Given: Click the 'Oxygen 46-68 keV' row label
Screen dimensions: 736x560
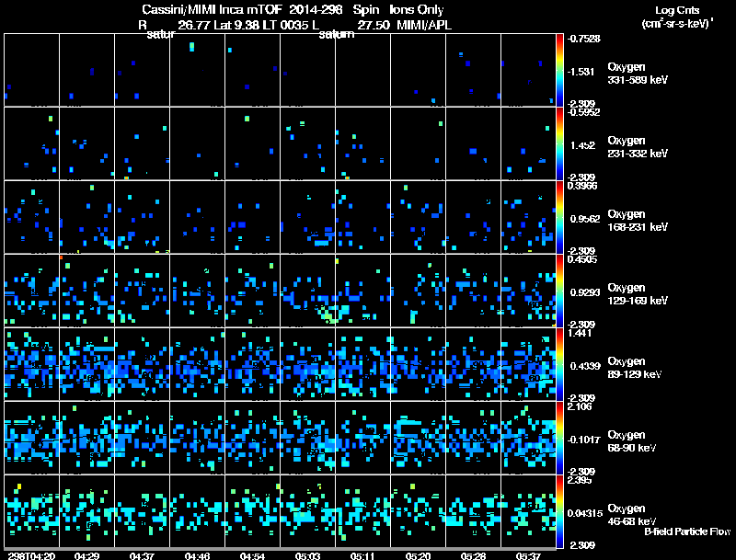Looking at the screenshot, I should 632,515.
